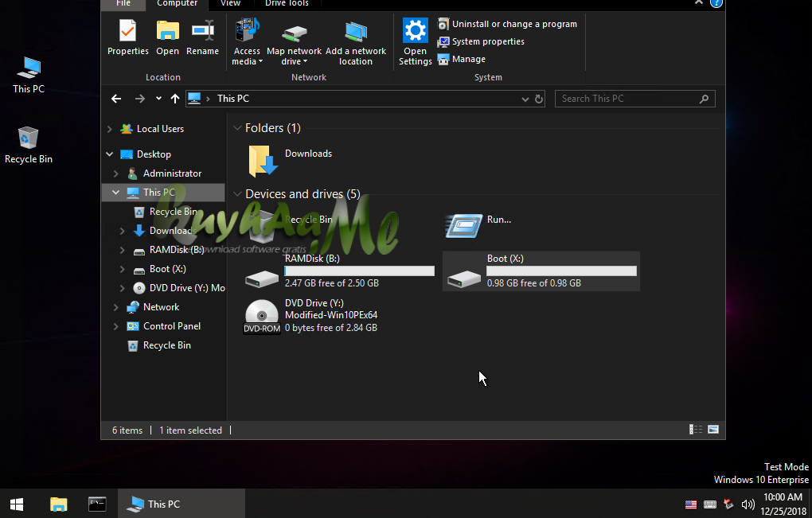Select the Run... item icon
Viewport: 812px width, 518px height.
click(463, 226)
